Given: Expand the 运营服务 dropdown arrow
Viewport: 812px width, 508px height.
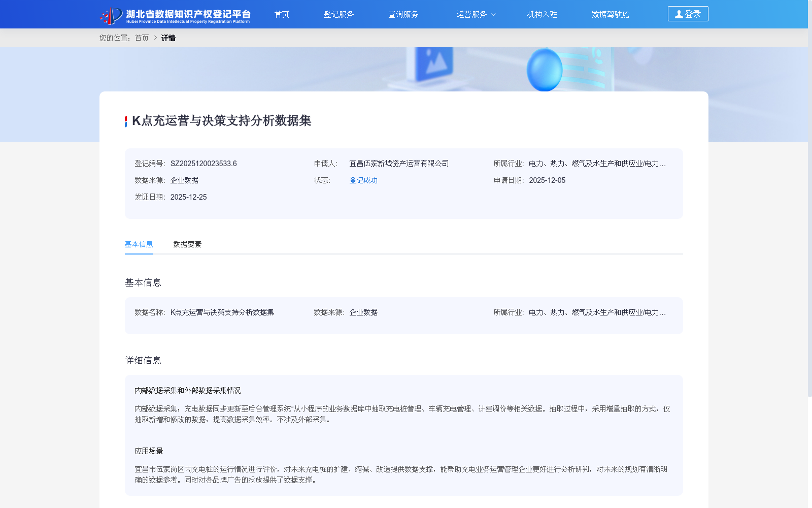Looking at the screenshot, I should [493, 15].
